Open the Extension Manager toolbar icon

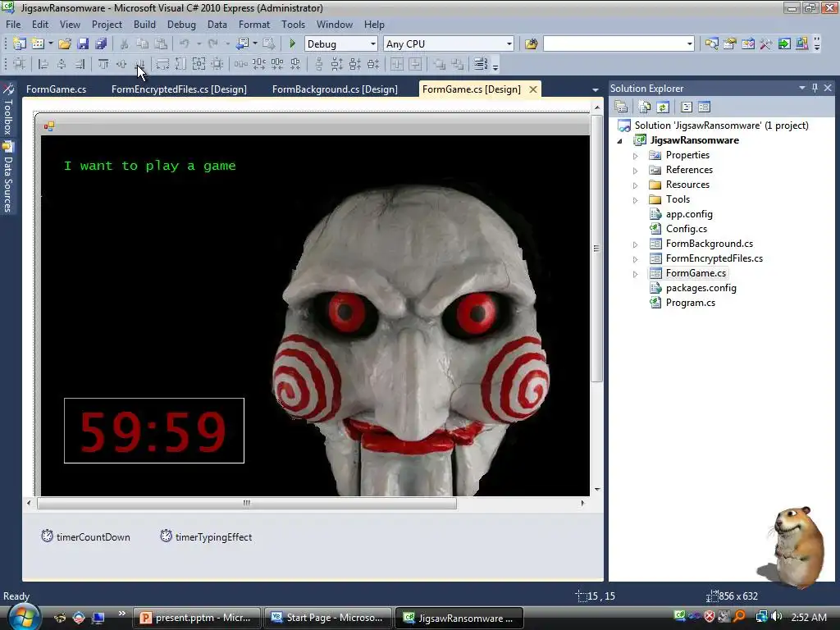pos(802,44)
